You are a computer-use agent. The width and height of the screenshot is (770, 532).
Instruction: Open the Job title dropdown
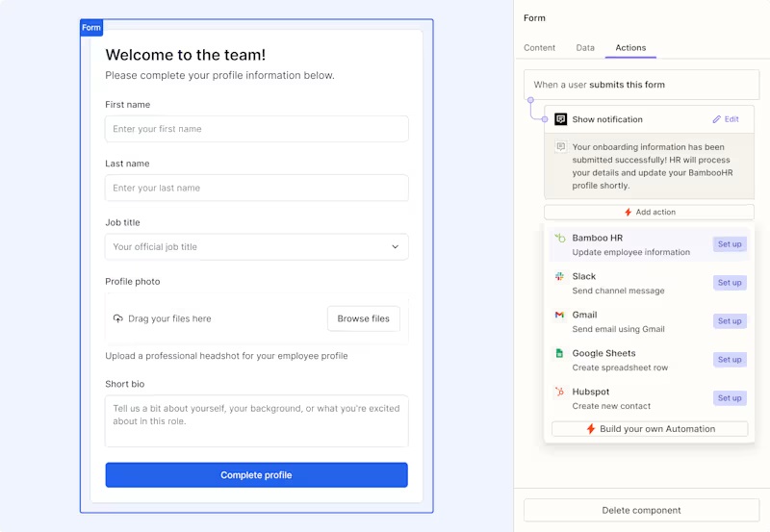(256, 247)
